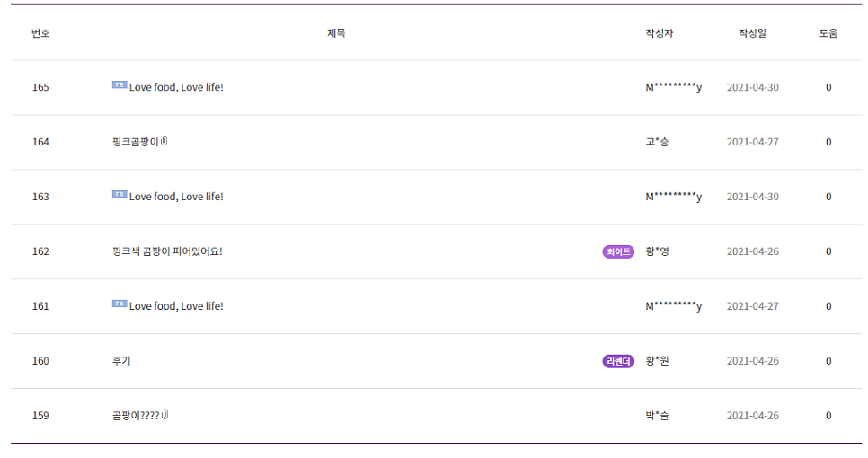Click the reply icon in row 163

pyautogui.click(x=120, y=194)
